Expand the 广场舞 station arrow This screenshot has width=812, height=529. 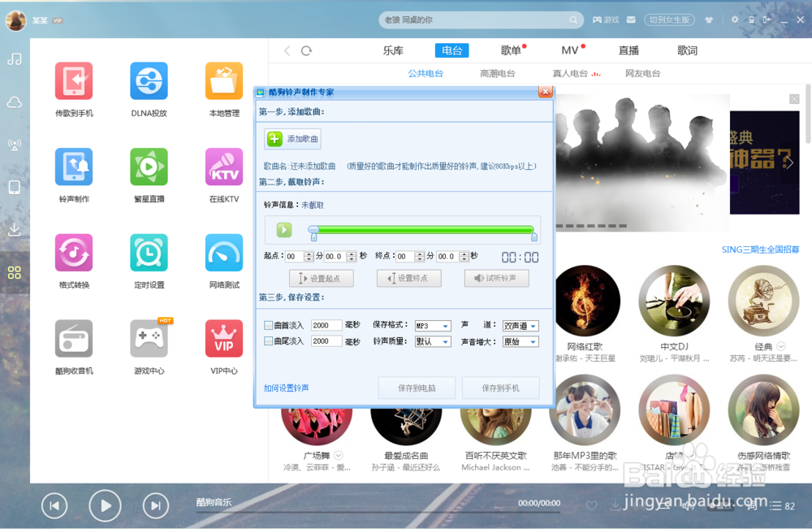(339, 455)
